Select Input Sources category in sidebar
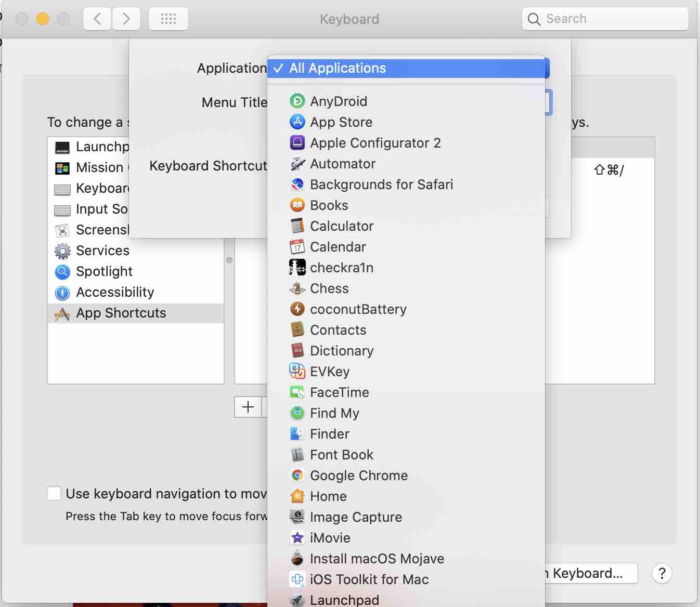The image size is (700, 607). pos(88,209)
